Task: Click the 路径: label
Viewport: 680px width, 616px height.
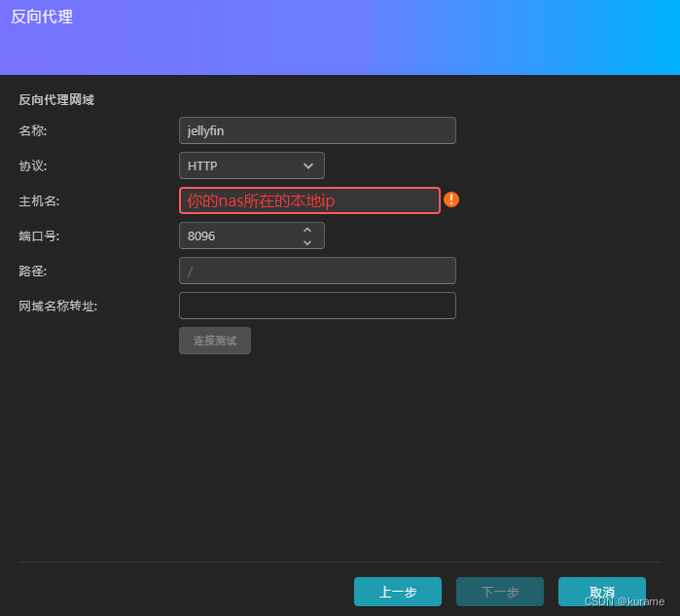Action: pyautogui.click(x=32, y=272)
